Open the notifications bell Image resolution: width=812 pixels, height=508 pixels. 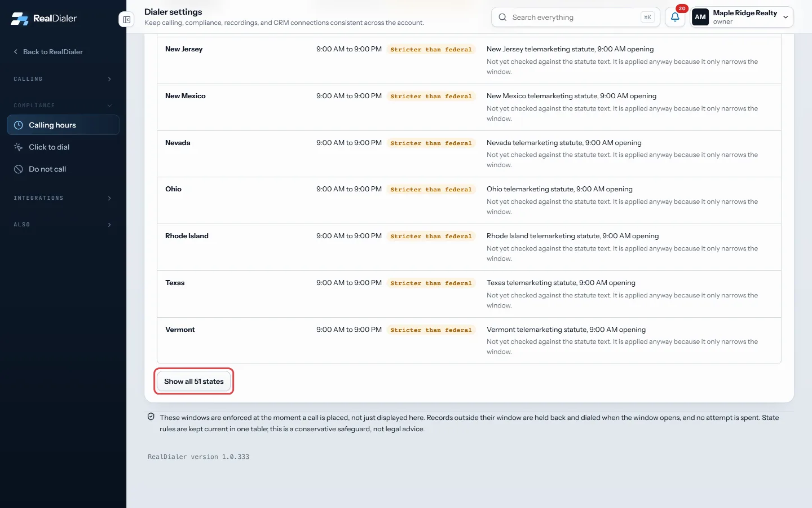point(675,17)
